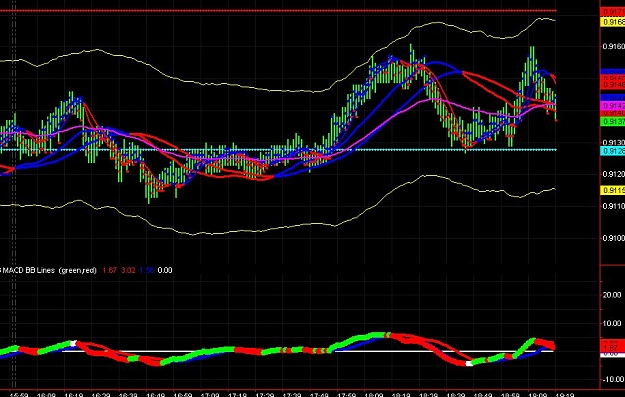Click the 10.00 MACD scale label
Image resolution: width=625 pixels, height=397 pixels.
tap(612, 323)
